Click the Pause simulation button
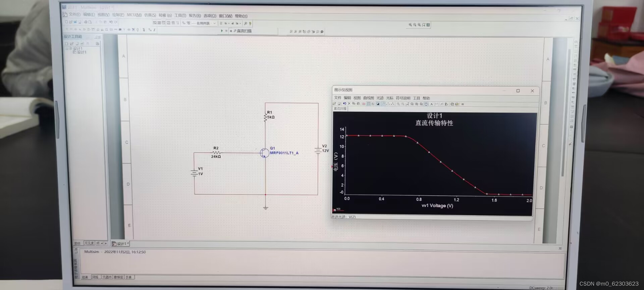The width and height of the screenshot is (644, 290). coord(226,31)
